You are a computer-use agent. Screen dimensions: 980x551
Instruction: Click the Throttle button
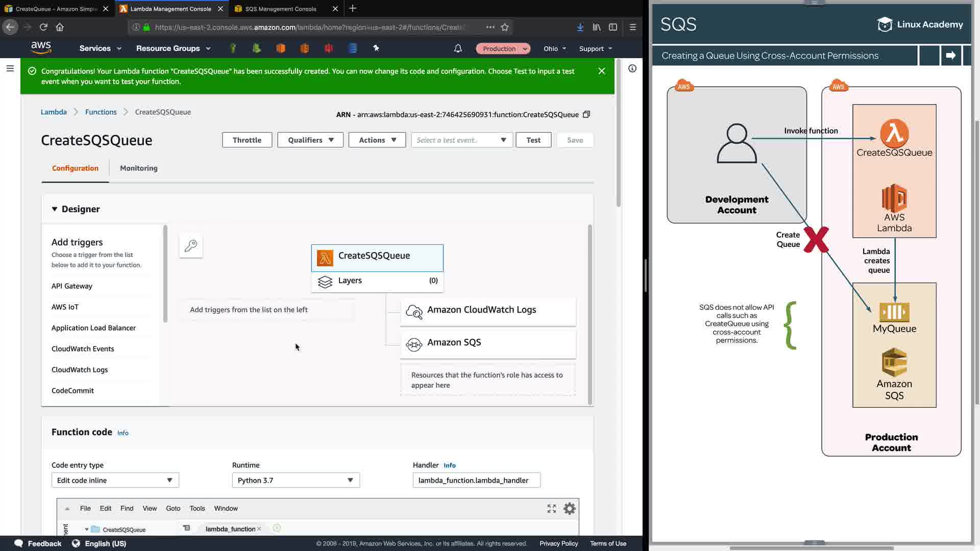point(247,140)
